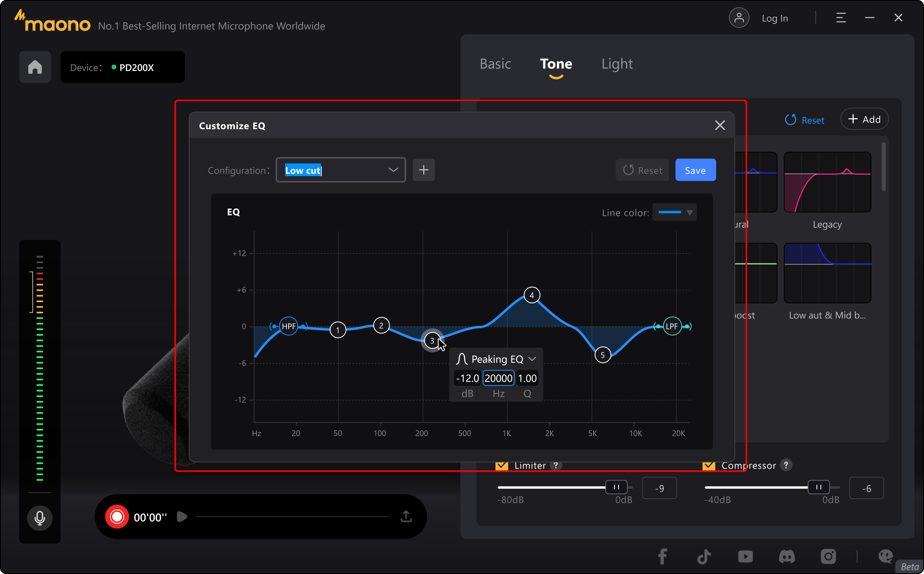This screenshot has height=574, width=924.
Task: Click the blue Save button
Action: (x=695, y=170)
